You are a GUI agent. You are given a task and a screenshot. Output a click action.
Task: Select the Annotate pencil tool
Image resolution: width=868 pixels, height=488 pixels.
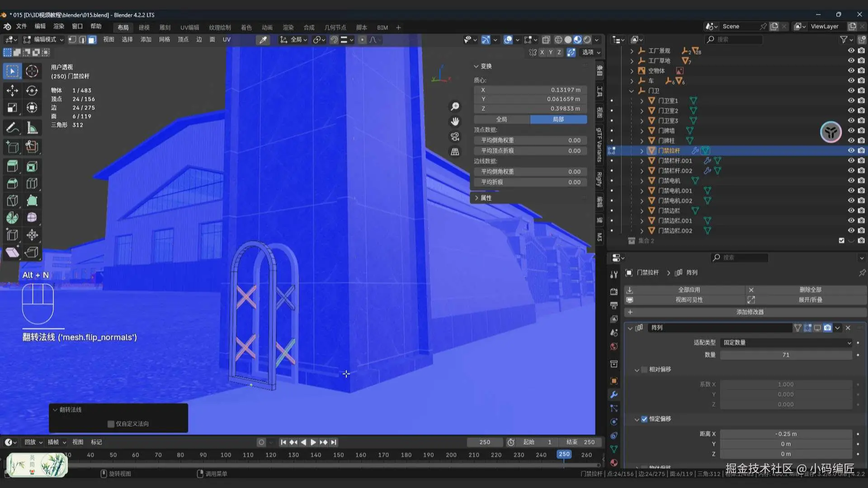pos(12,128)
